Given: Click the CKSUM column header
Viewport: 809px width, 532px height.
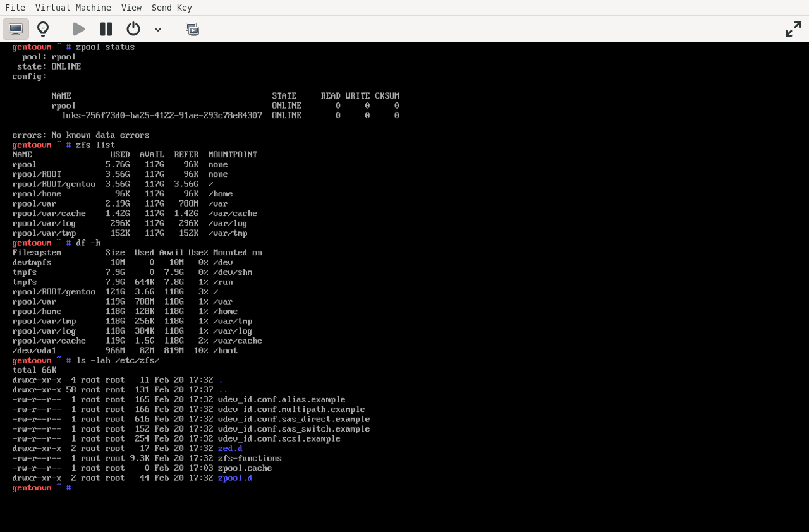Looking at the screenshot, I should [x=387, y=96].
